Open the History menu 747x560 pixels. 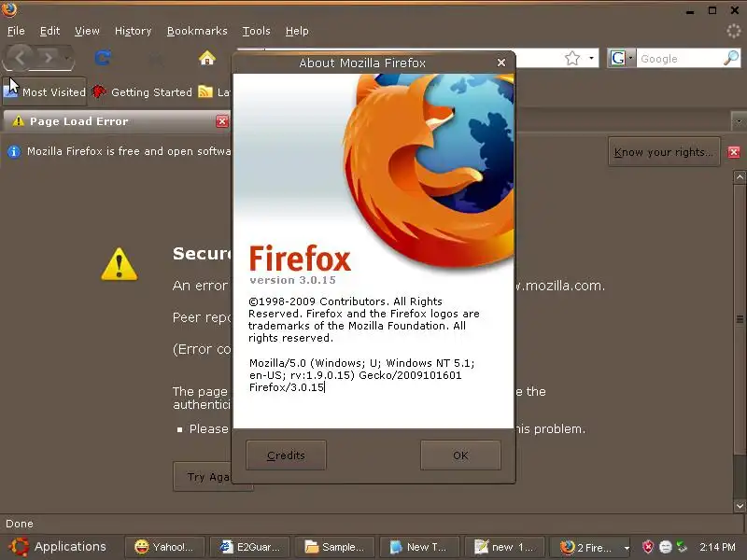pos(133,31)
